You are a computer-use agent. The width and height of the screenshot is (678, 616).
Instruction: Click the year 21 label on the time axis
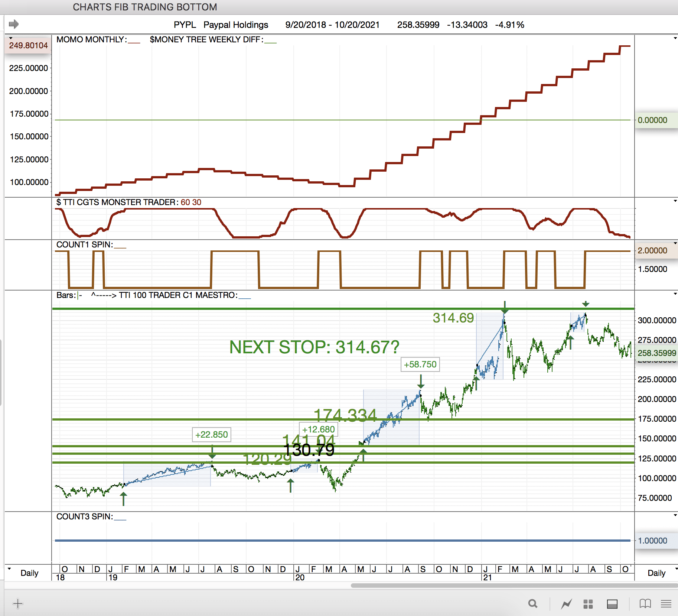pyautogui.click(x=487, y=577)
